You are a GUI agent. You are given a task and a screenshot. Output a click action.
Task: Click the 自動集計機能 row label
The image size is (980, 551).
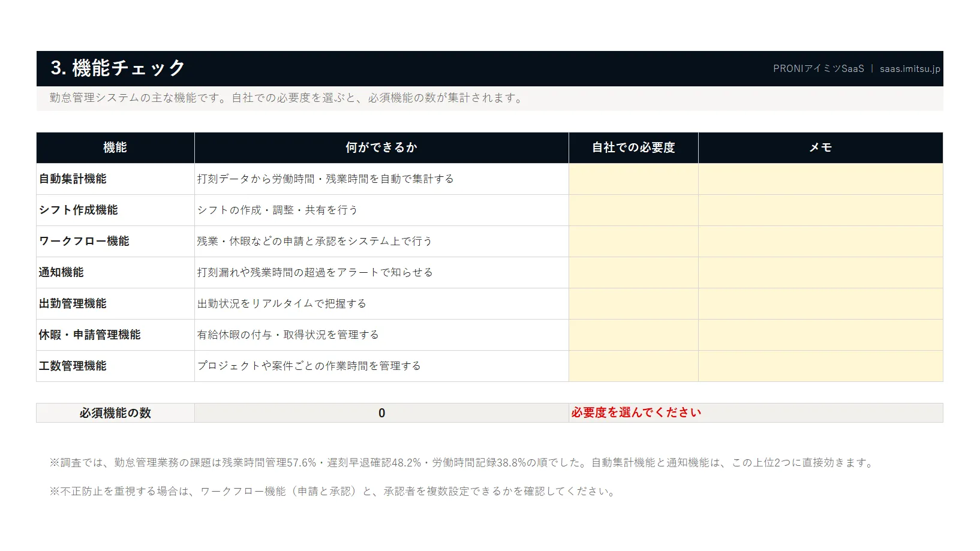(x=73, y=179)
